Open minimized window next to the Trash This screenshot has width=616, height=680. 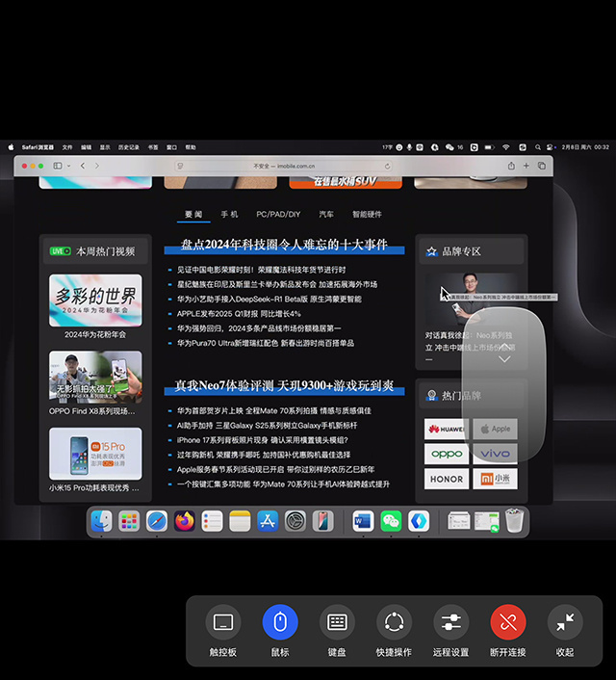[x=486, y=521]
